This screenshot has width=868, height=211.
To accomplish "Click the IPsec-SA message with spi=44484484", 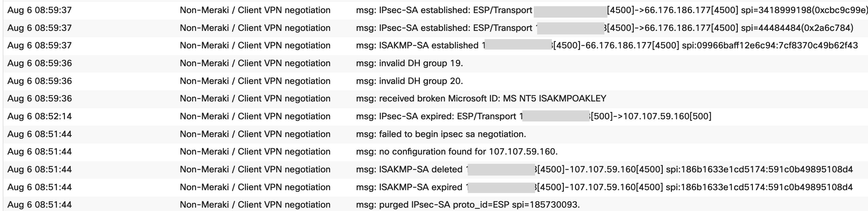I will (x=444, y=28).
